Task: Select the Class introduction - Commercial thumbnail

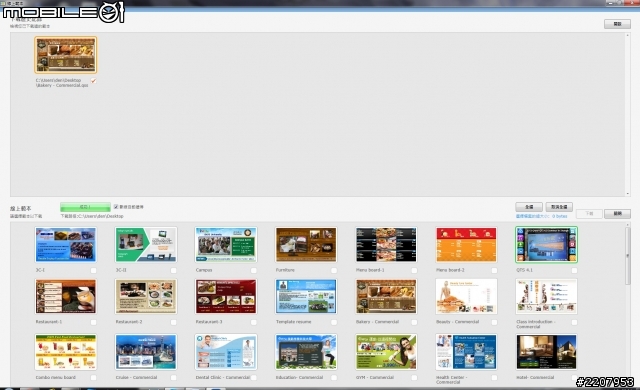Action: coord(546,297)
